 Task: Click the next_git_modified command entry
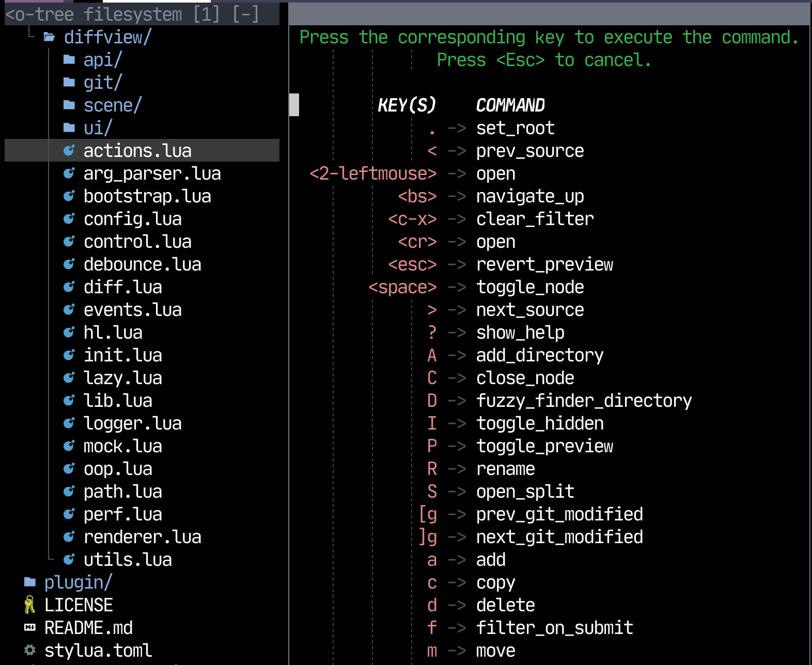pos(559,537)
